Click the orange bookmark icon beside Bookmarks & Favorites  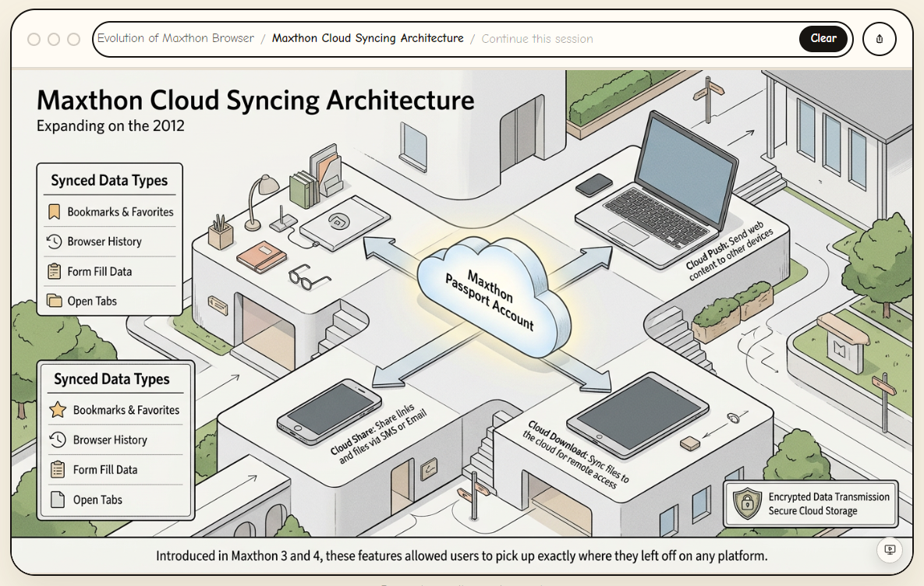click(x=54, y=212)
